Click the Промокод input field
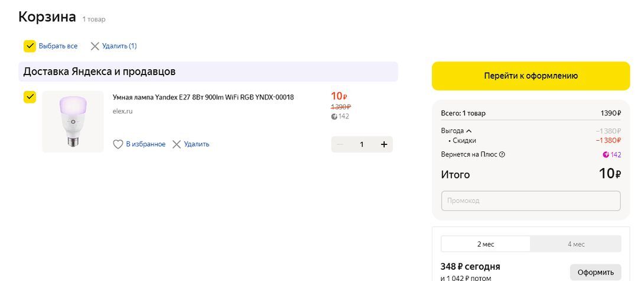The height and width of the screenshot is (281, 644). [x=531, y=201]
